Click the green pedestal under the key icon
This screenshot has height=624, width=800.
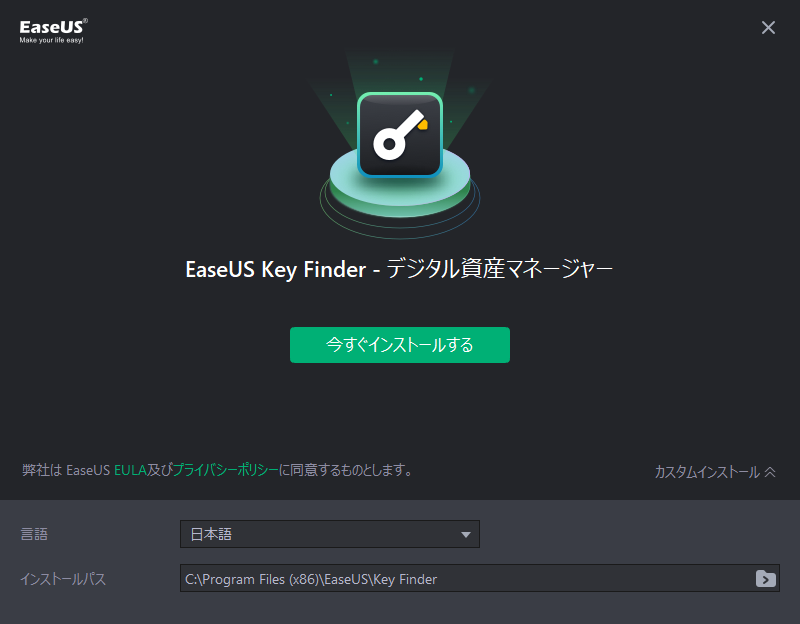click(x=400, y=191)
